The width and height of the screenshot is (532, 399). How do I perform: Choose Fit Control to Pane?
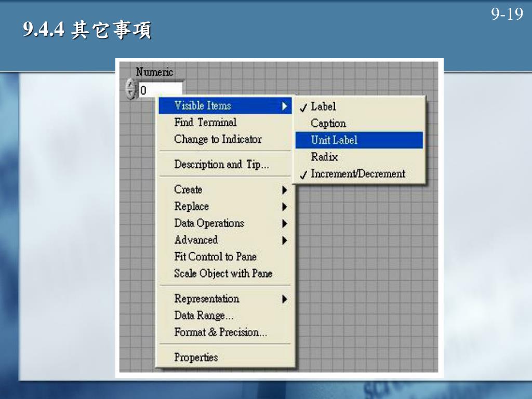[x=225, y=257]
